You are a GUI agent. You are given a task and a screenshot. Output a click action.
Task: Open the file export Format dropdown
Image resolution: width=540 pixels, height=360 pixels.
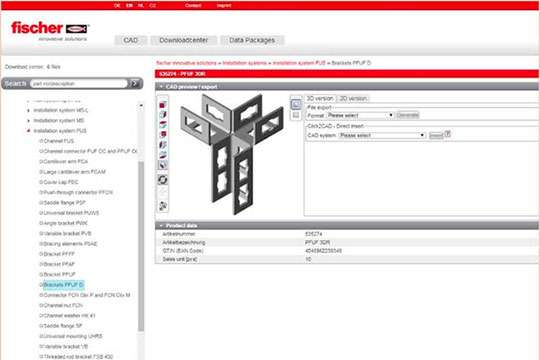point(360,115)
